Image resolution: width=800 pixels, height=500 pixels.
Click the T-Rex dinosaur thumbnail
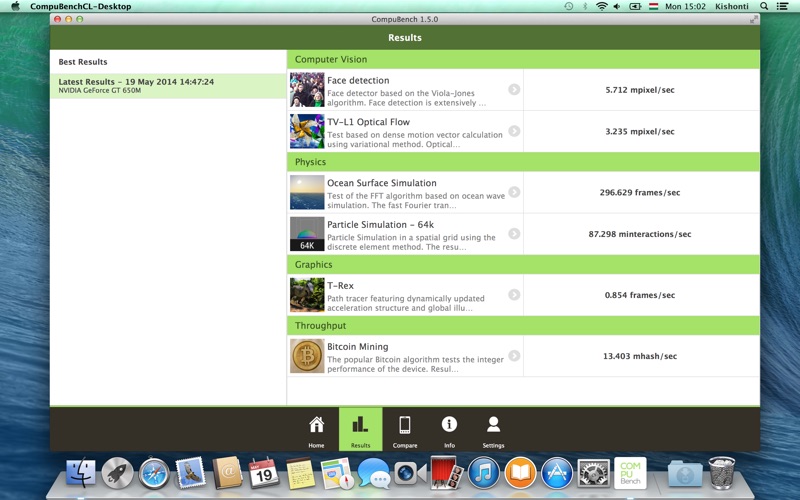coord(307,295)
